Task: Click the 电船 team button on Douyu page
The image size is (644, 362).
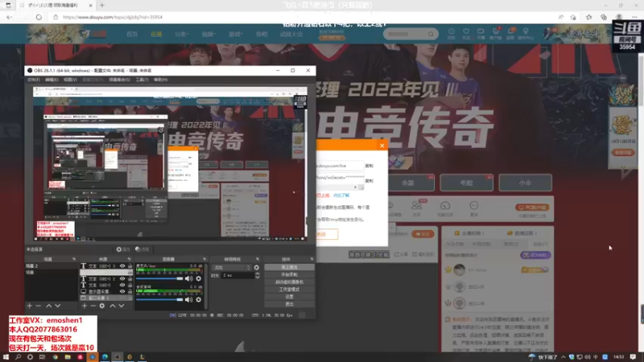Action: coord(466,183)
